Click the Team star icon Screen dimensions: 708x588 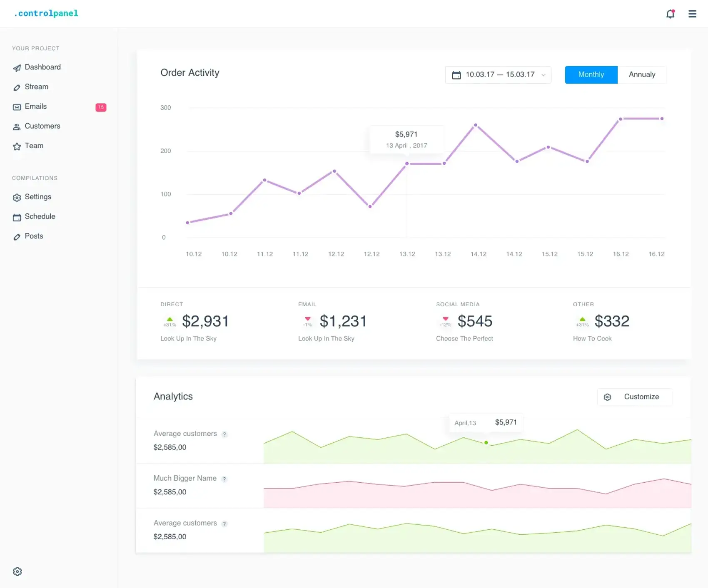tap(17, 146)
